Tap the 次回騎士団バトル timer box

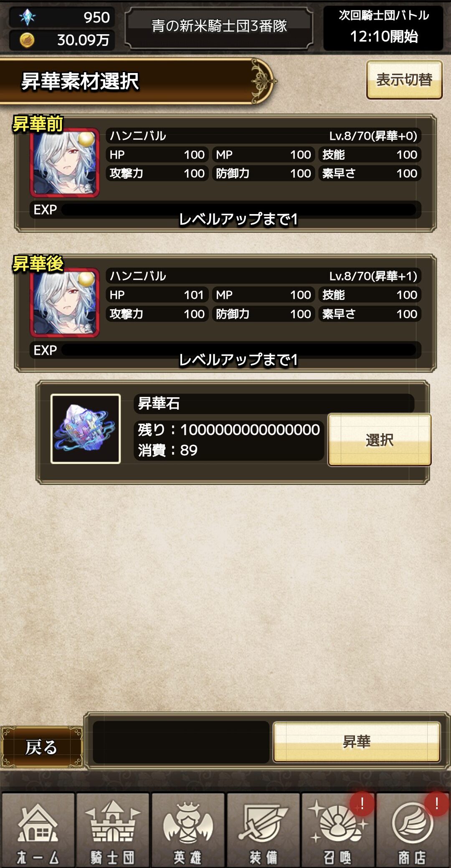(x=383, y=28)
